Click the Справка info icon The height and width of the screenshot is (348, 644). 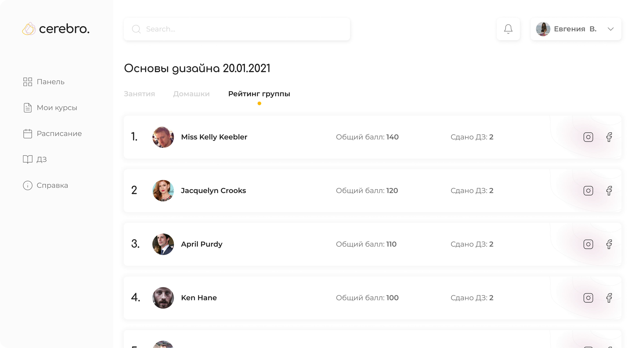pos(27,185)
